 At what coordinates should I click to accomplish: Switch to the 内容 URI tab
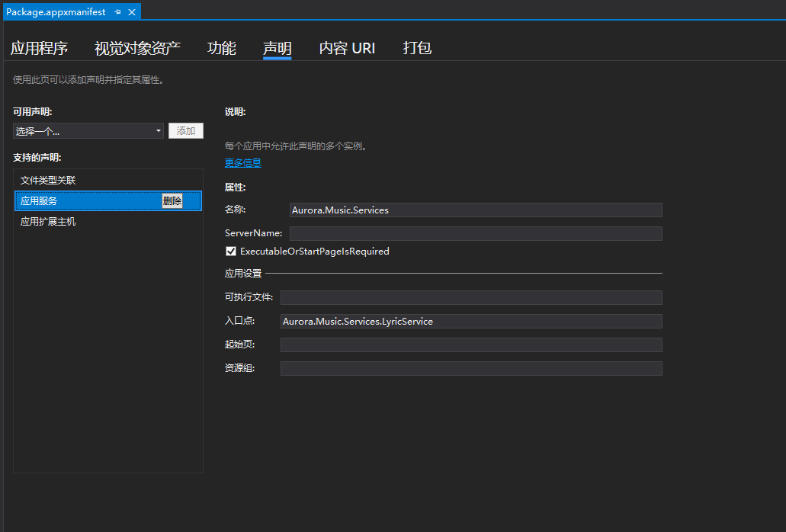pos(347,47)
